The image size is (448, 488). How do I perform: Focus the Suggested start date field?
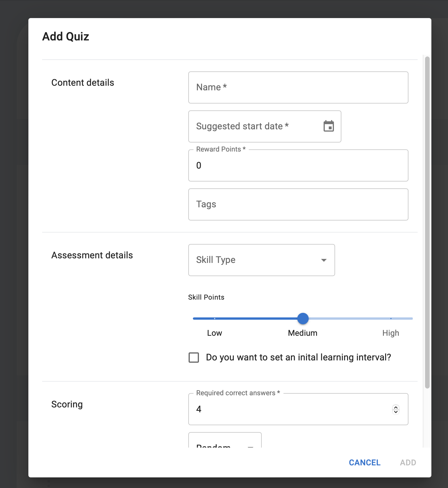pyautogui.click(x=265, y=126)
